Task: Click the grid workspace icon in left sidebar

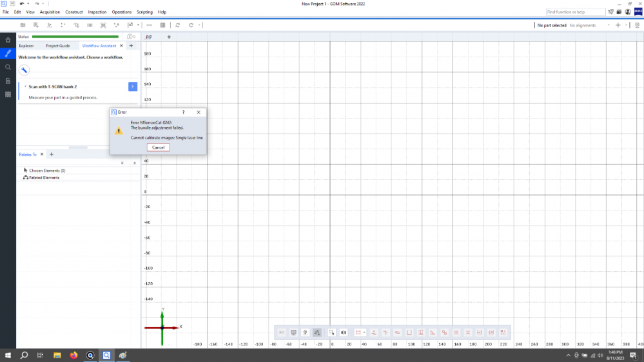Action: coord(8,94)
